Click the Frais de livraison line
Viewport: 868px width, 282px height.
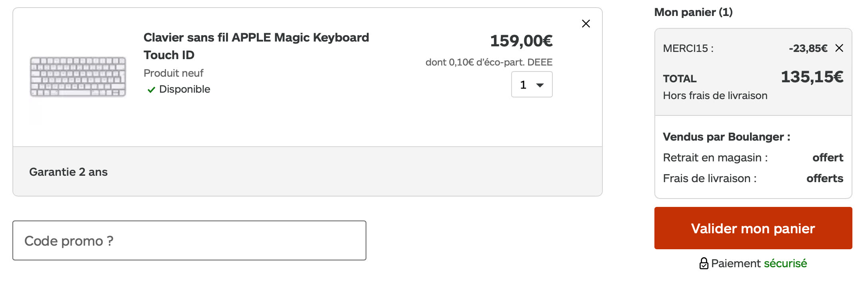(x=710, y=179)
